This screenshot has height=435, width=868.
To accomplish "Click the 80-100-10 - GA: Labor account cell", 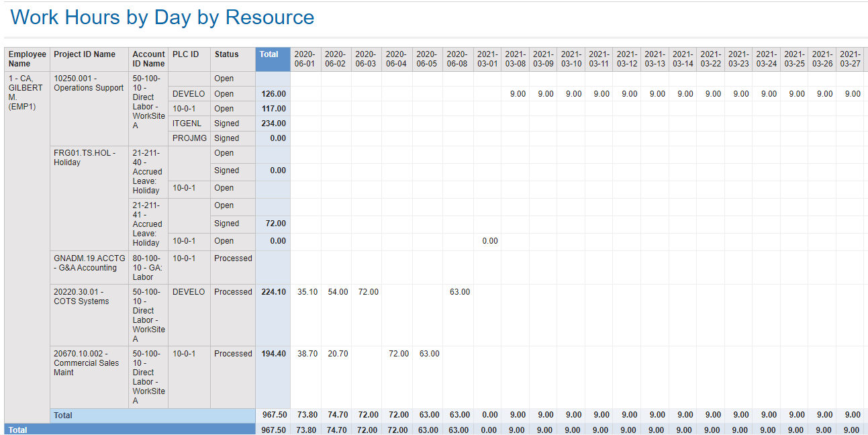I will coord(147,267).
